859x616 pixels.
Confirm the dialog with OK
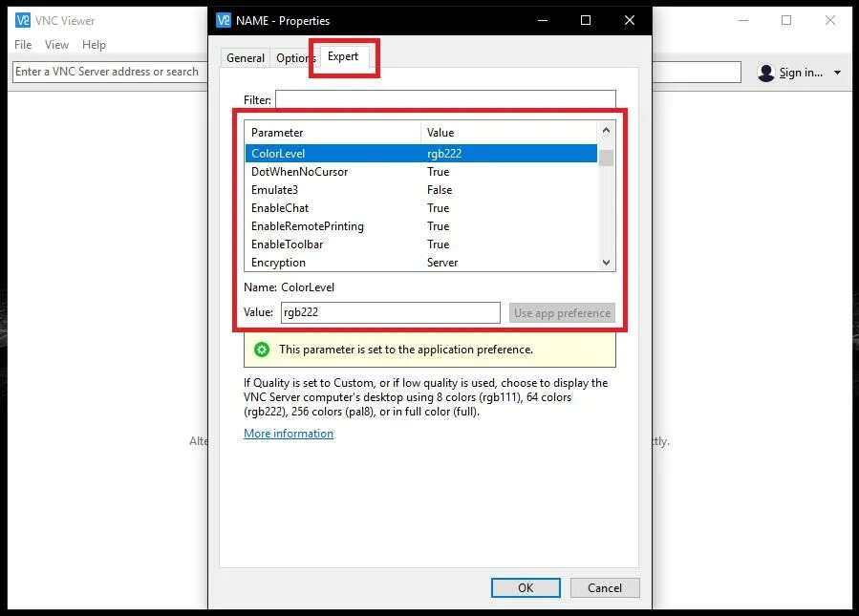coord(526,587)
